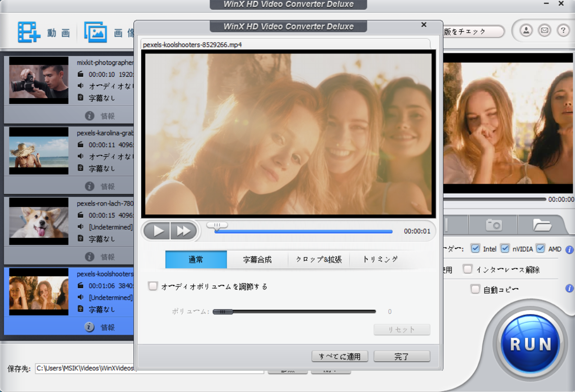Viewport: 575px width, 392px height.
Task: Click the info icon under the pexels-karolina video
Action: (x=89, y=186)
